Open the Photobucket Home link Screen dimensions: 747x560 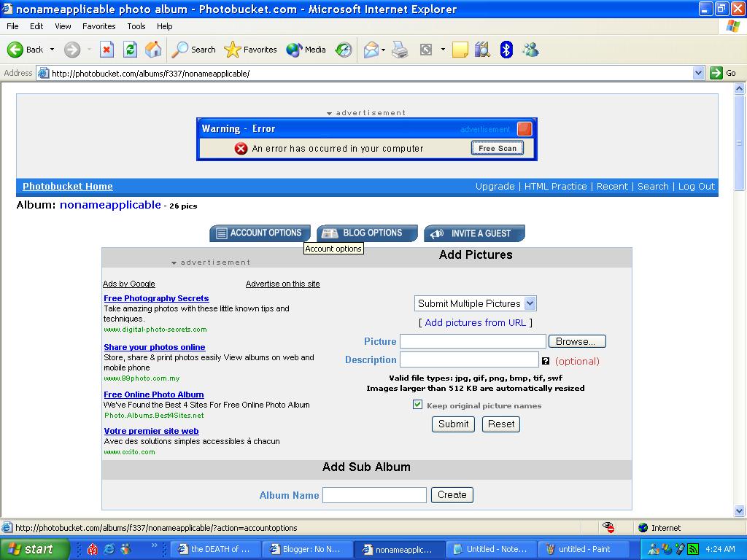point(68,186)
